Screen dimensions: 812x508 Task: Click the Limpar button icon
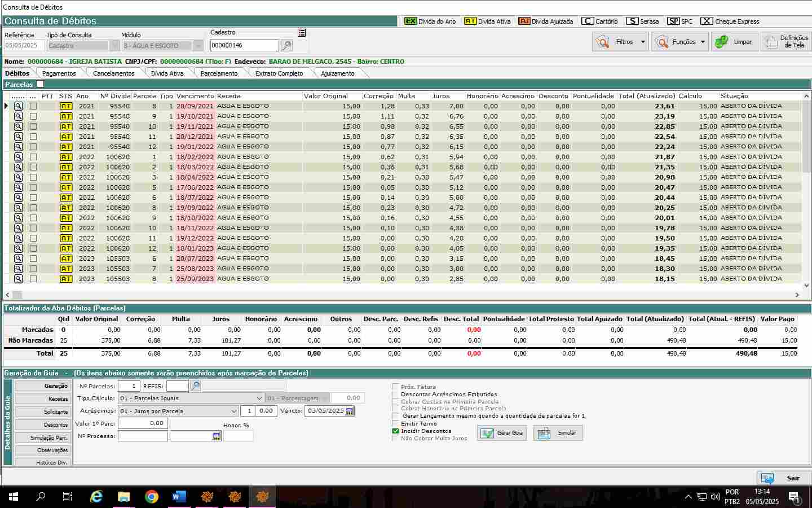coord(721,42)
